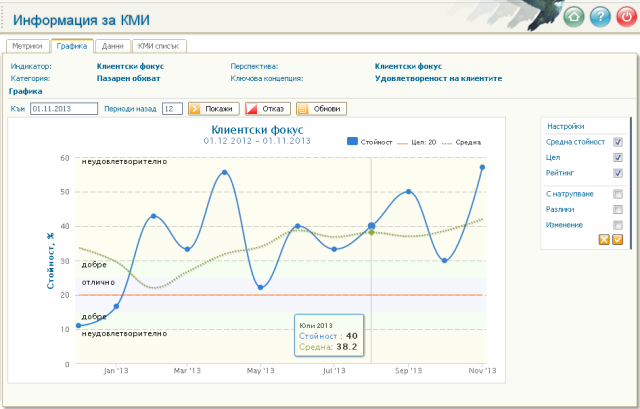Toggle the Средна стойност checkbox
Image resolution: width=640 pixels, height=409 pixels.
click(x=618, y=142)
